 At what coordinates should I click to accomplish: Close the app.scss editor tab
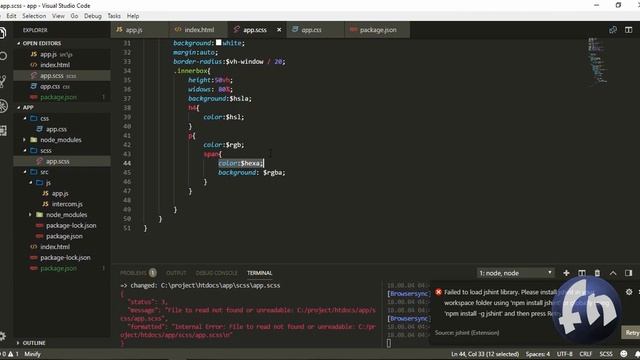tap(279, 30)
